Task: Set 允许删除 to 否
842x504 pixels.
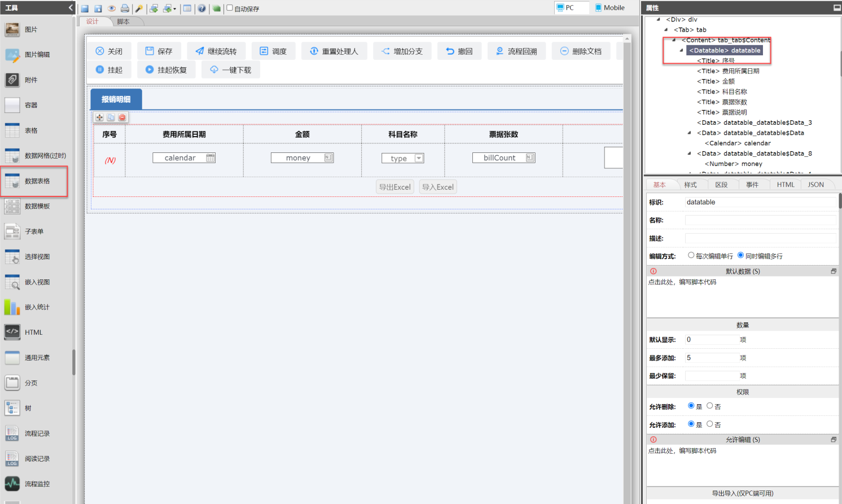Action: [710, 406]
